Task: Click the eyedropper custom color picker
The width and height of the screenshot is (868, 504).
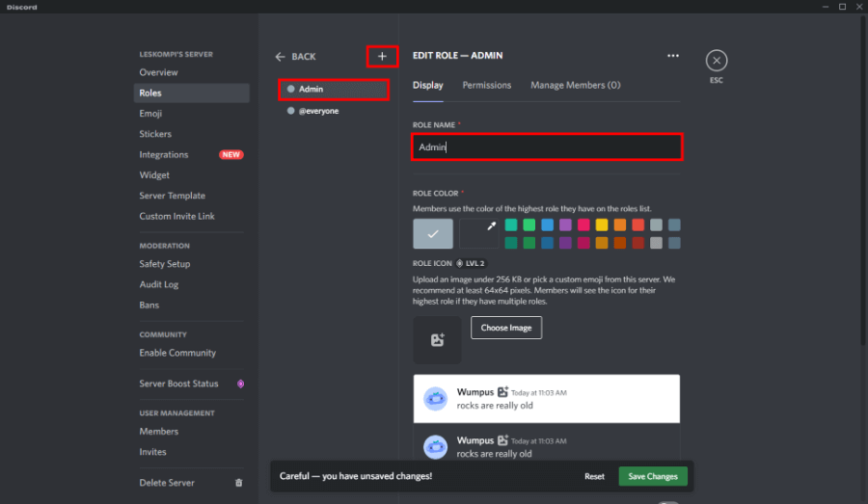Action: 479,233
